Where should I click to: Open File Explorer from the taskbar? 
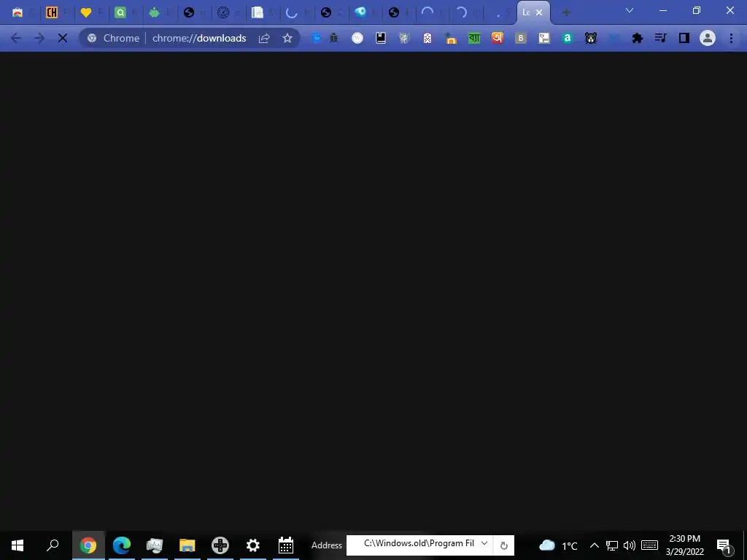click(187, 545)
